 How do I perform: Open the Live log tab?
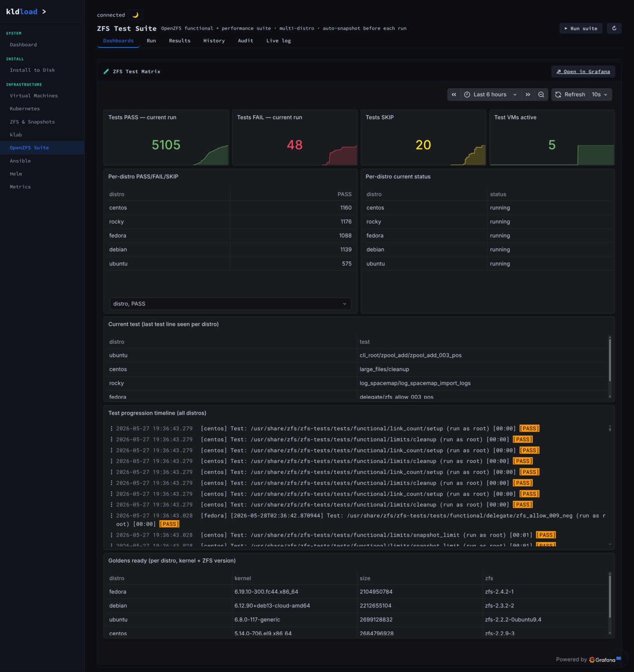(x=279, y=41)
